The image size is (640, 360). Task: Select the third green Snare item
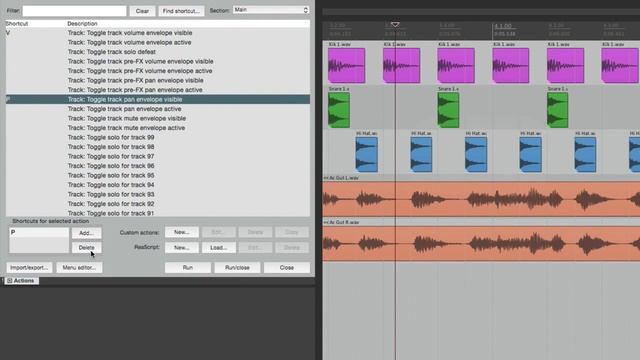pos(558,110)
